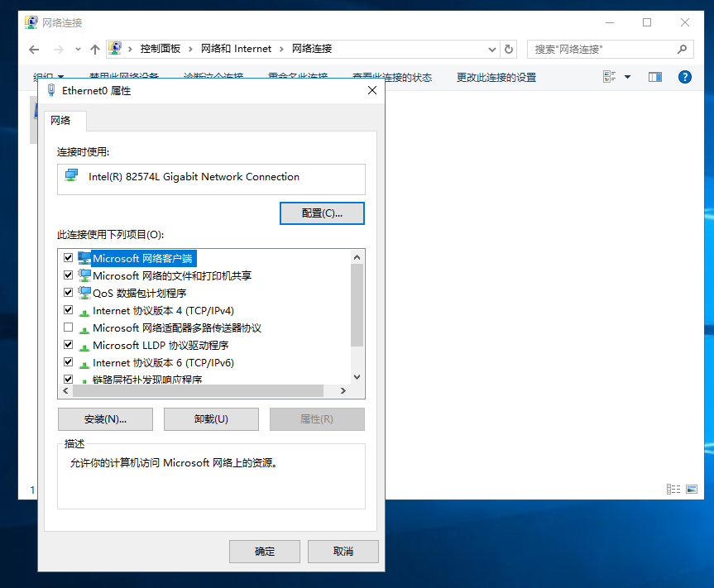Uncheck 链路层拓扑发现响应程序 checkbox
The width and height of the screenshot is (714, 588).
click(x=69, y=379)
